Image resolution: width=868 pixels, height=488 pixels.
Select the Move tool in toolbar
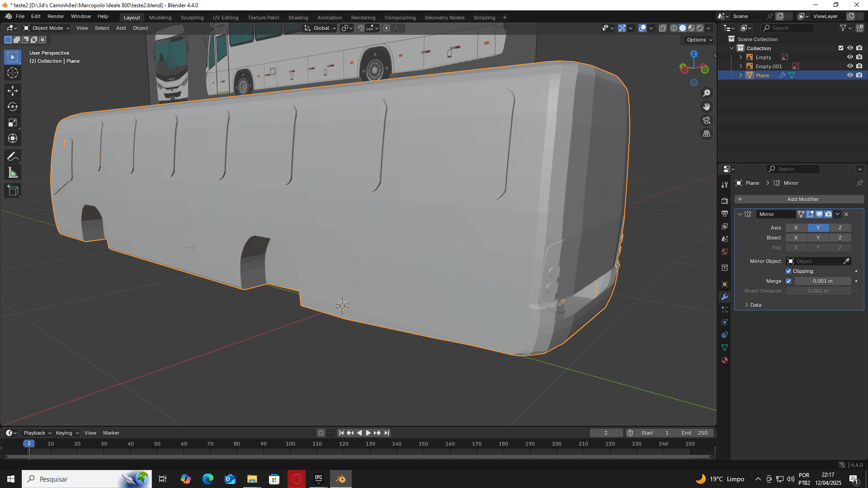[x=12, y=91]
